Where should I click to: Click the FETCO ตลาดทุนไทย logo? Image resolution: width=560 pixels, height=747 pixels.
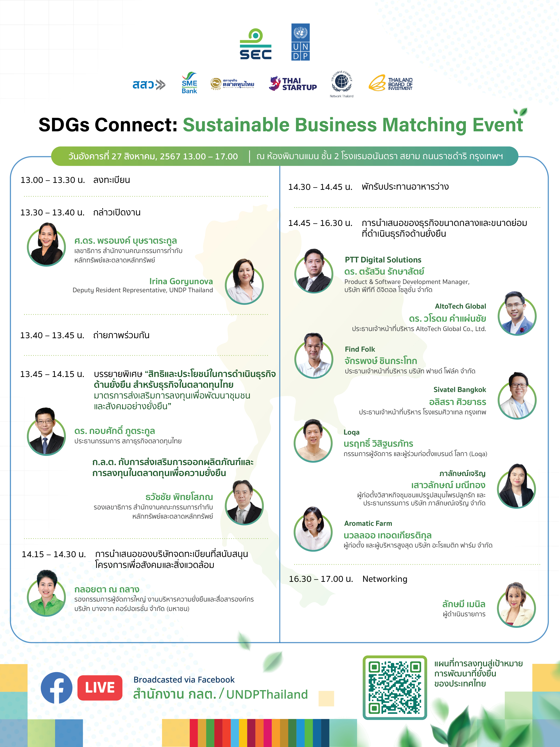pos(232,84)
